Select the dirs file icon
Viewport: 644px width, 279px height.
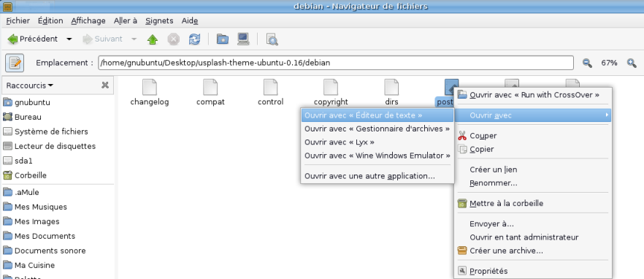coord(391,88)
